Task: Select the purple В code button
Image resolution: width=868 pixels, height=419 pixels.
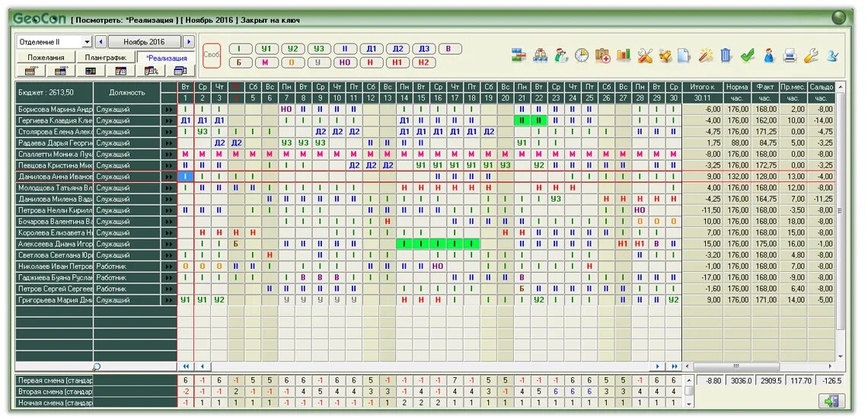Action: pos(449,49)
